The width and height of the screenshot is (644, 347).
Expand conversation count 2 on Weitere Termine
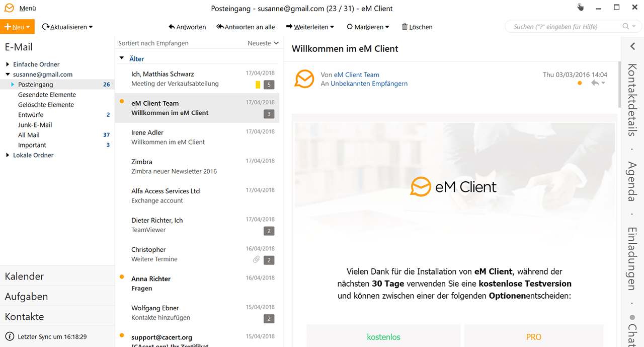pyautogui.click(x=269, y=260)
